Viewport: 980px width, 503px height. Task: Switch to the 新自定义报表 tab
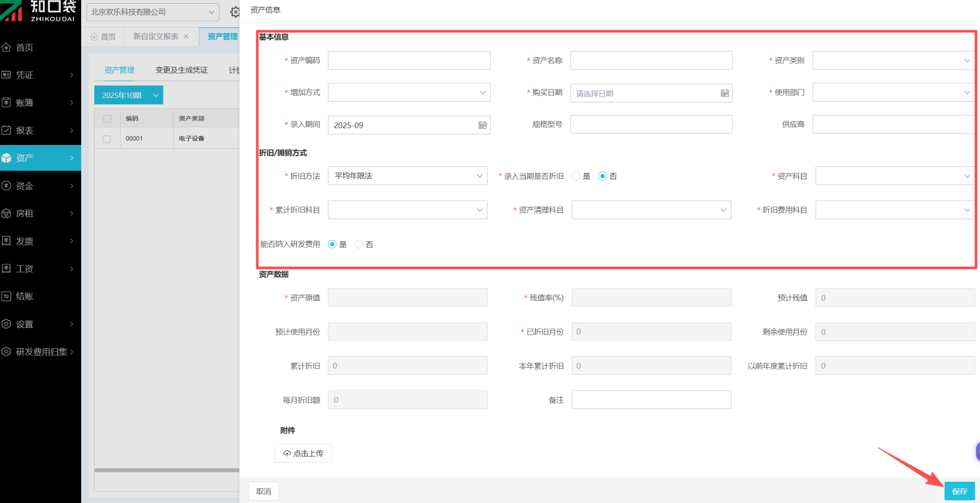pos(156,37)
